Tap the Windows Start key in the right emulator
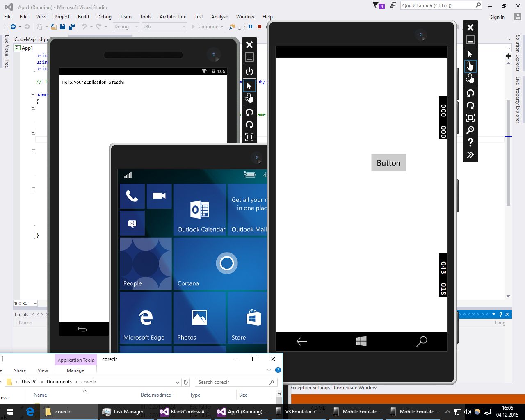525x420 pixels. tap(361, 341)
